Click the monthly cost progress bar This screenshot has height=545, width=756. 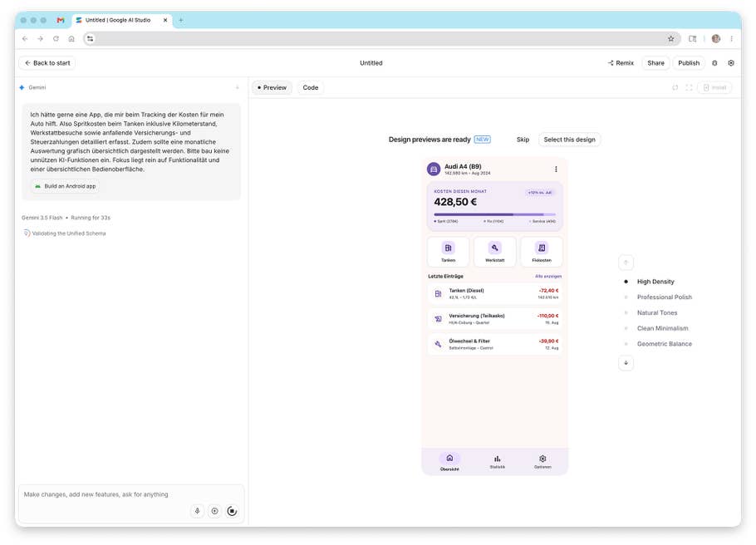click(x=494, y=214)
